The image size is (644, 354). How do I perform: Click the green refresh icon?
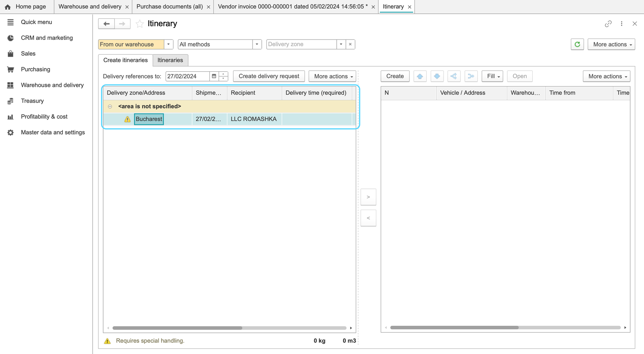pyautogui.click(x=577, y=44)
